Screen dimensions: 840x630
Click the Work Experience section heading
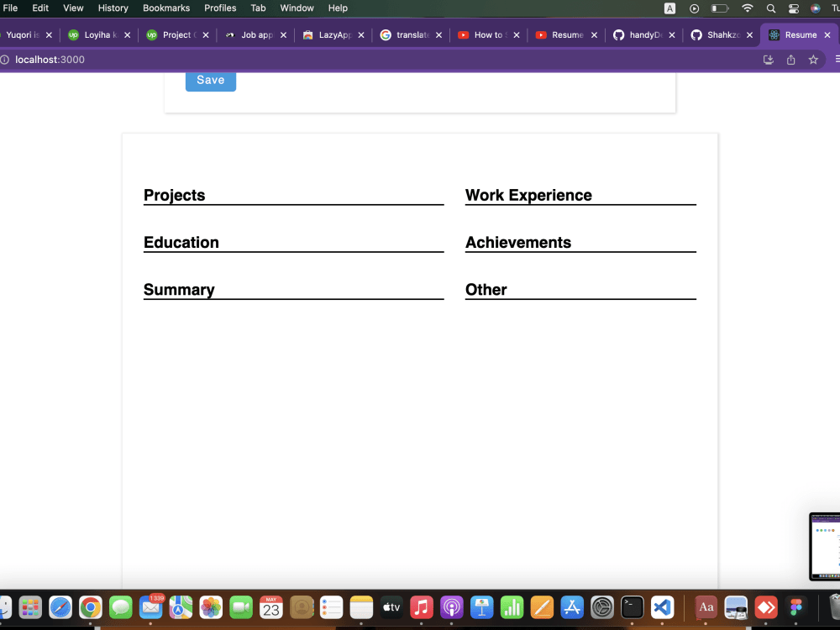click(x=528, y=195)
